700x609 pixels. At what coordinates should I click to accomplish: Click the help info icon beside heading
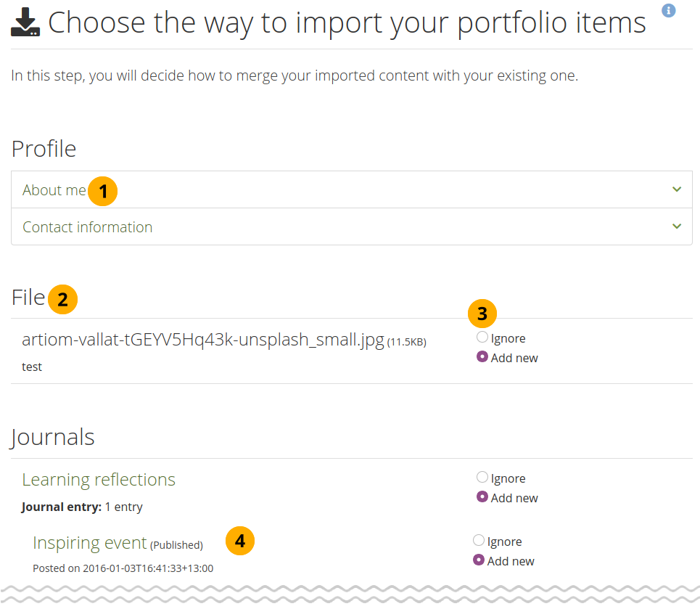point(669,10)
